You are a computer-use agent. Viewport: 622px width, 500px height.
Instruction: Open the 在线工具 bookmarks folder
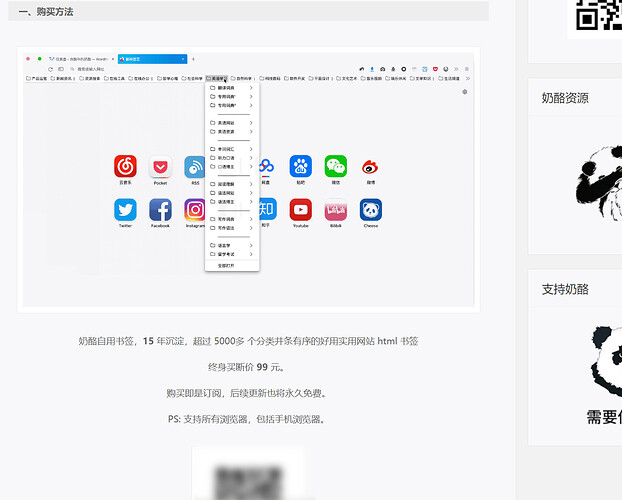114,79
